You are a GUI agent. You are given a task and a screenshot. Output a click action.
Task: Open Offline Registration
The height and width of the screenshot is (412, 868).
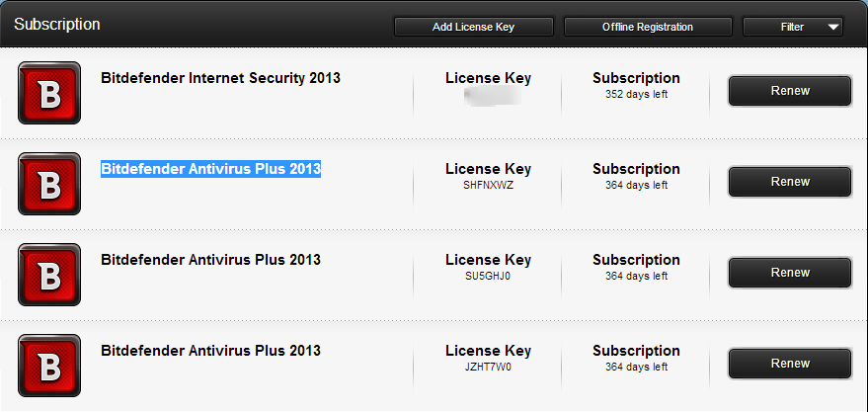[x=648, y=27]
